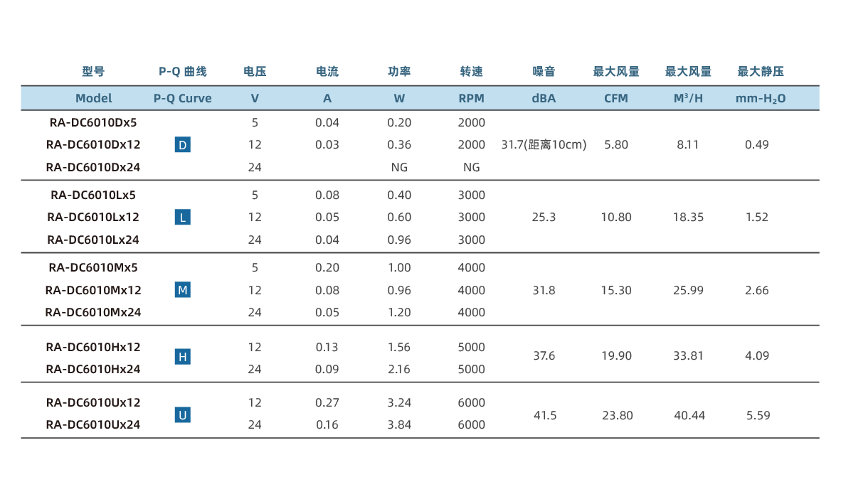This screenshot has height=504, width=841.
Task: Click static pressure value 2.66
Action: tap(757, 290)
